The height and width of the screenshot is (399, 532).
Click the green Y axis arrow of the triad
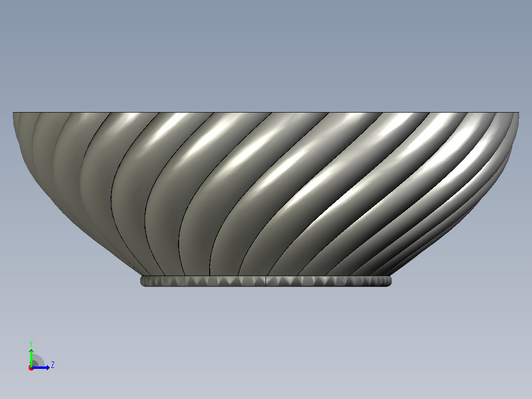(31, 357)
